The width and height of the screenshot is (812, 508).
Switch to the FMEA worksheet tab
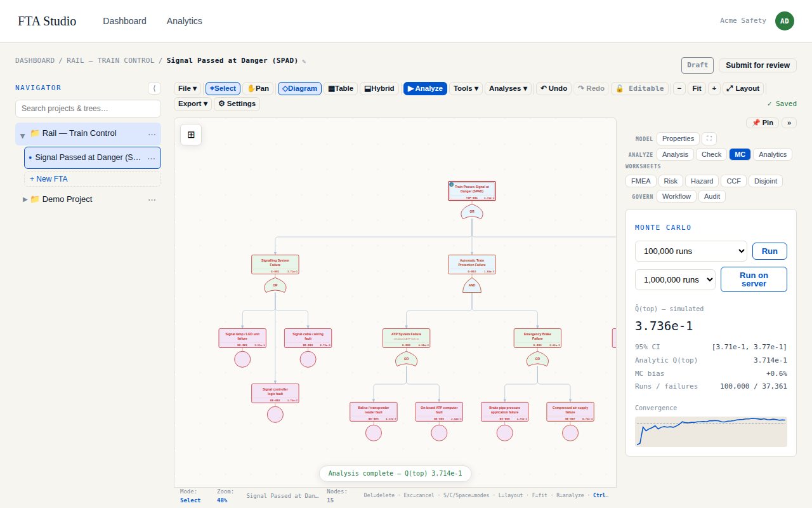click(x=641, y=181)
